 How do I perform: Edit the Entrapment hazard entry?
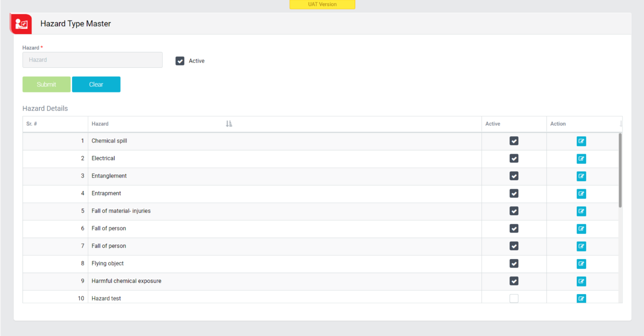(581, 194)
